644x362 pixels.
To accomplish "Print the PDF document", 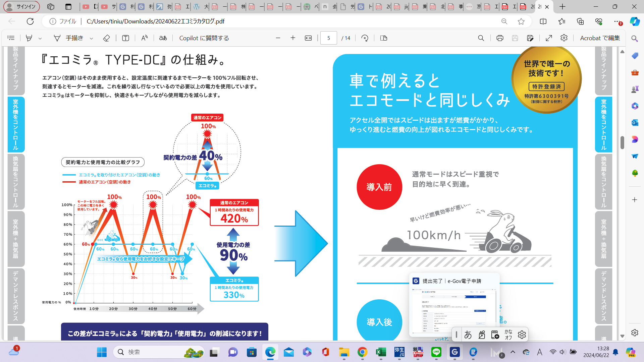I will pos(500,38).
